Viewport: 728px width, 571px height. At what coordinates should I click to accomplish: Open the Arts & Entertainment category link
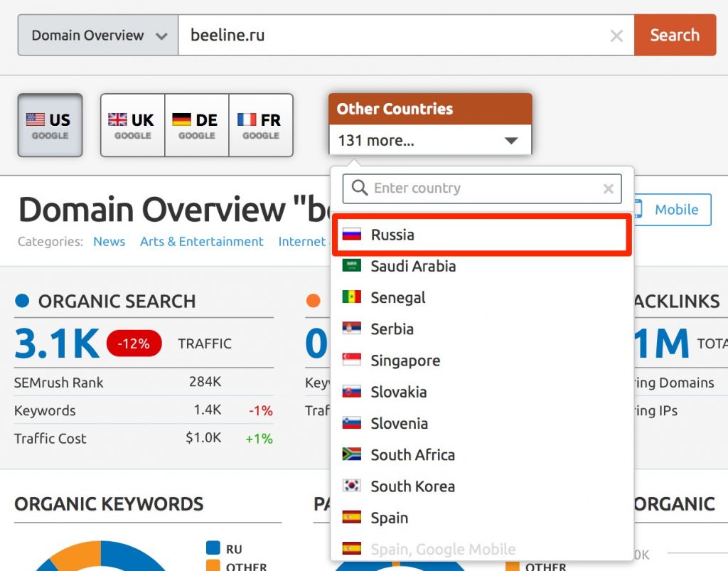201,241
